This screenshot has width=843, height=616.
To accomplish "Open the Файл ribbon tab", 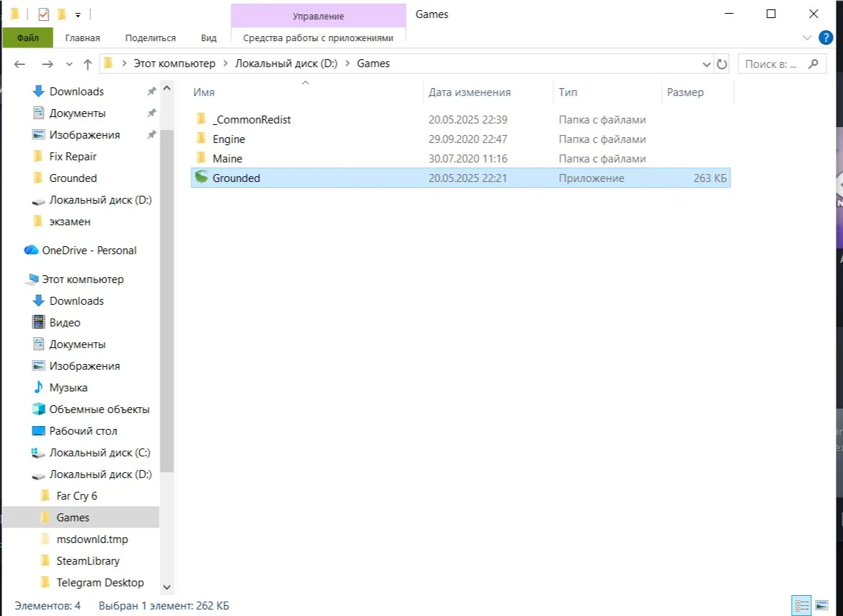I will point(27,38).
